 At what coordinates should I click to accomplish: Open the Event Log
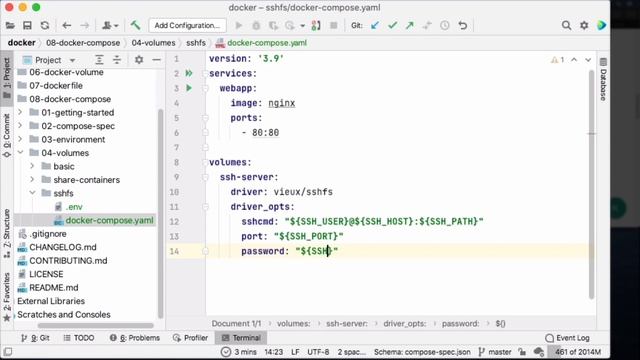(x=567, y=338)
